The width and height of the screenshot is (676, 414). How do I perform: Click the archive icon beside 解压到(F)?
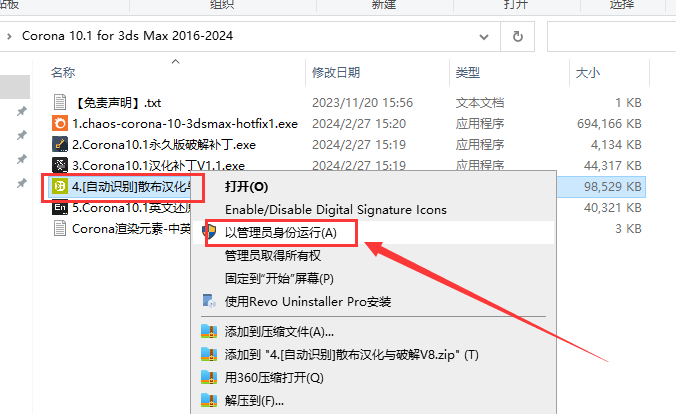tap(209, 401)
